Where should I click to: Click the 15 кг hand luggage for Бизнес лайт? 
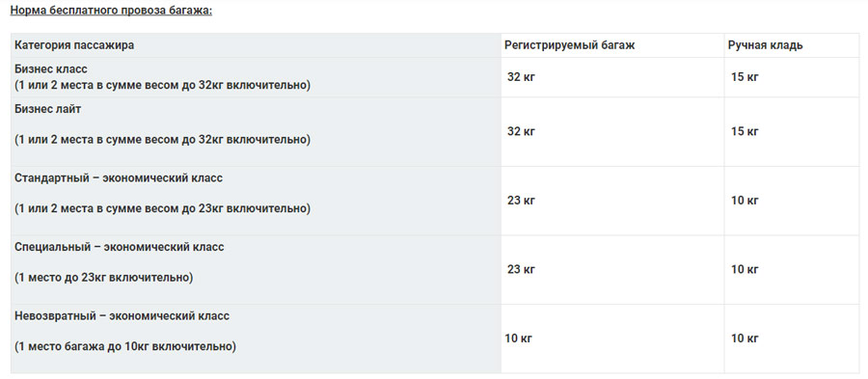tap(745, 132)
